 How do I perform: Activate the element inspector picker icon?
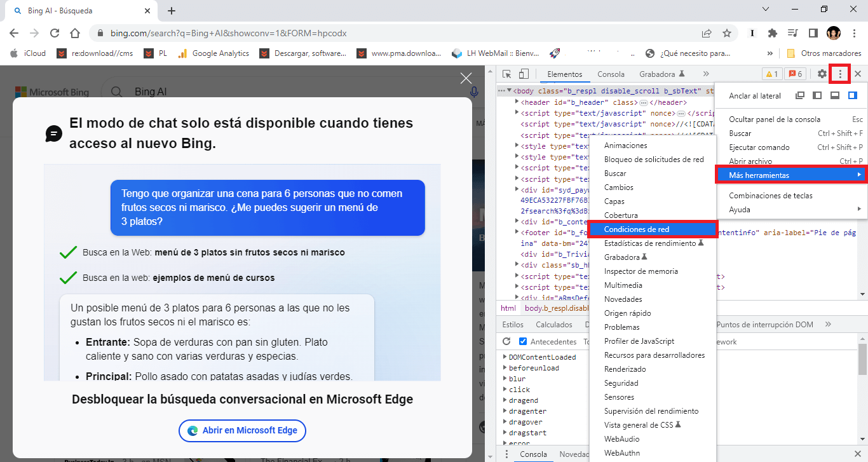[507, 74]
